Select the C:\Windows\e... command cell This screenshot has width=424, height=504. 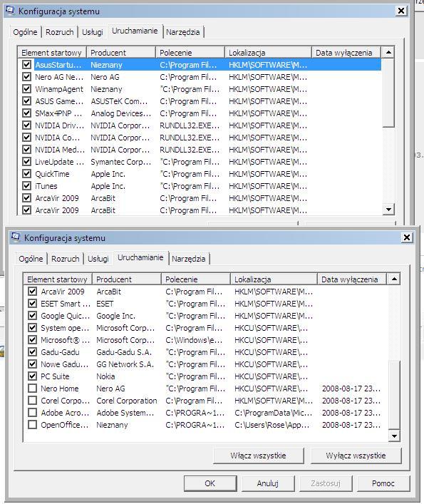click(x=194, y=340)
